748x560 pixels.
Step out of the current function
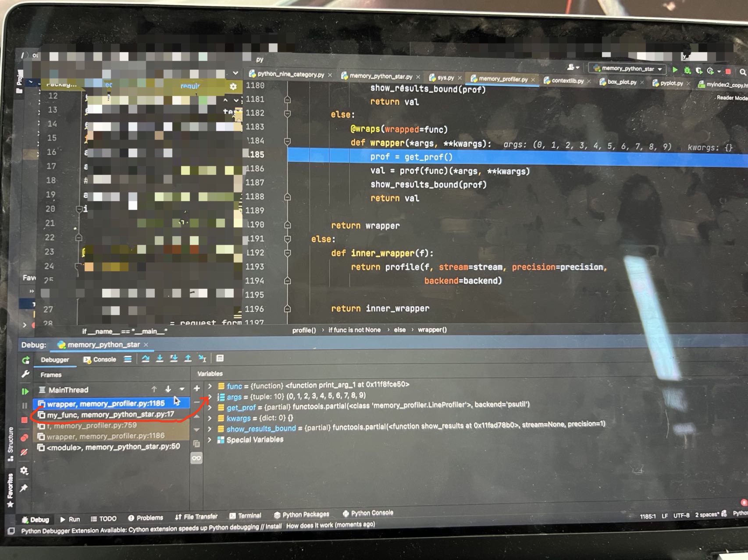point(188,358)
